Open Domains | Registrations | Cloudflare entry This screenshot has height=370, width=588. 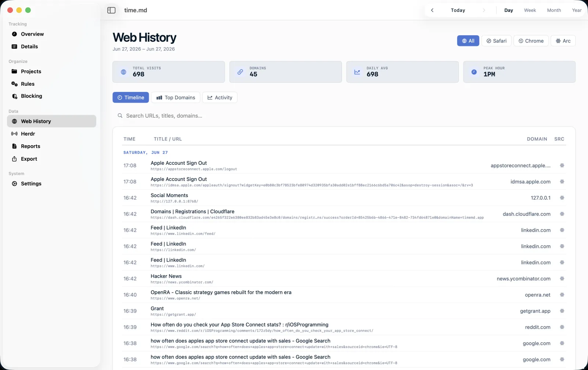[x=193, y=211]
